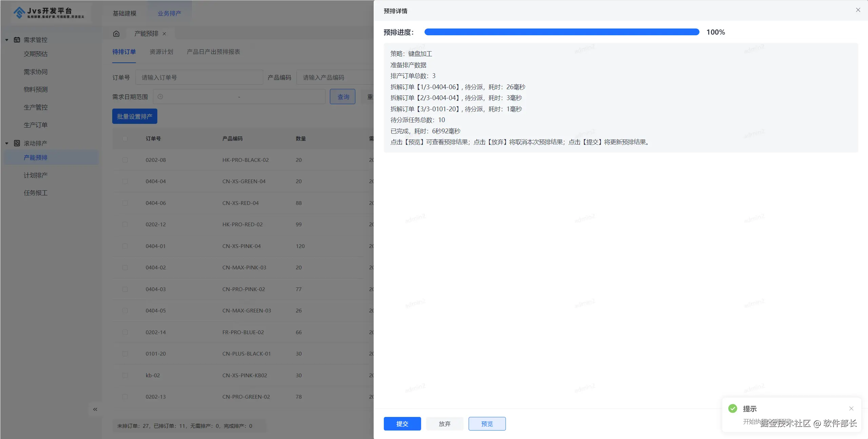Screen dimensions: 868x439
Task: Click the Jvs开发平台 logo
Action: tap(49, 13)
